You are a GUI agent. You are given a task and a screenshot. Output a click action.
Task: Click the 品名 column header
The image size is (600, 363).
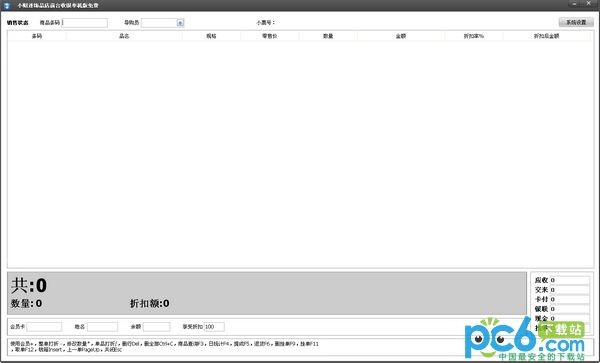[124, 36]
